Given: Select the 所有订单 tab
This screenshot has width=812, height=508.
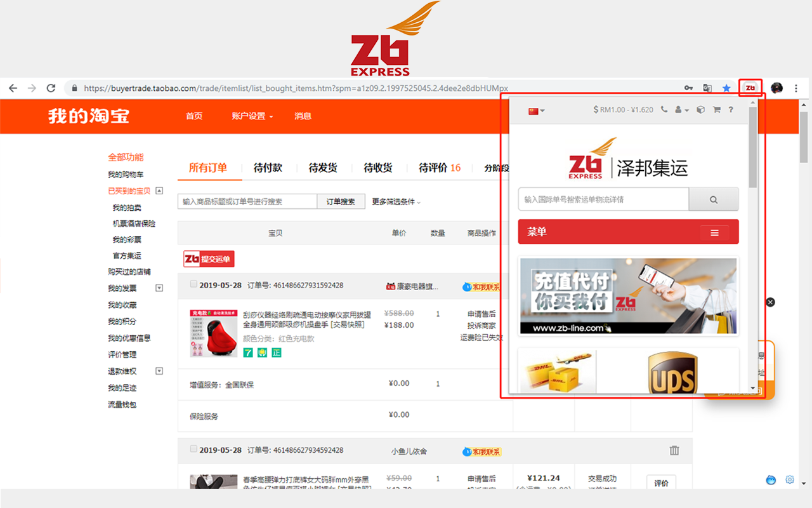Looking at the screenshot, I should click(207, 168).
